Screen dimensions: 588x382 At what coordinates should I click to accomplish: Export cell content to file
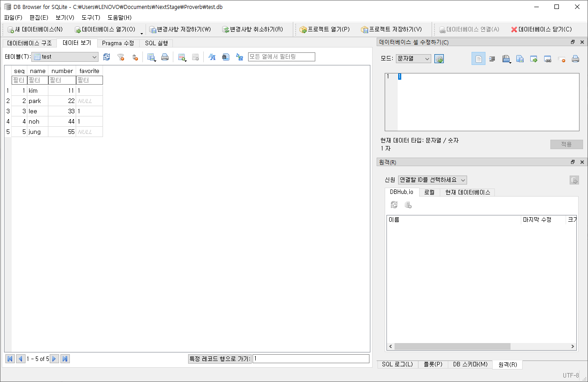tap(534, 59)
